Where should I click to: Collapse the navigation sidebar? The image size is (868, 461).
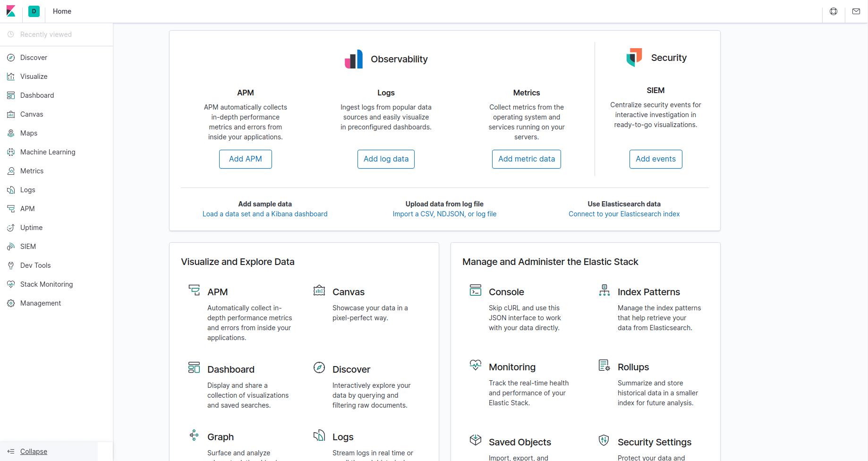[33, 451]
